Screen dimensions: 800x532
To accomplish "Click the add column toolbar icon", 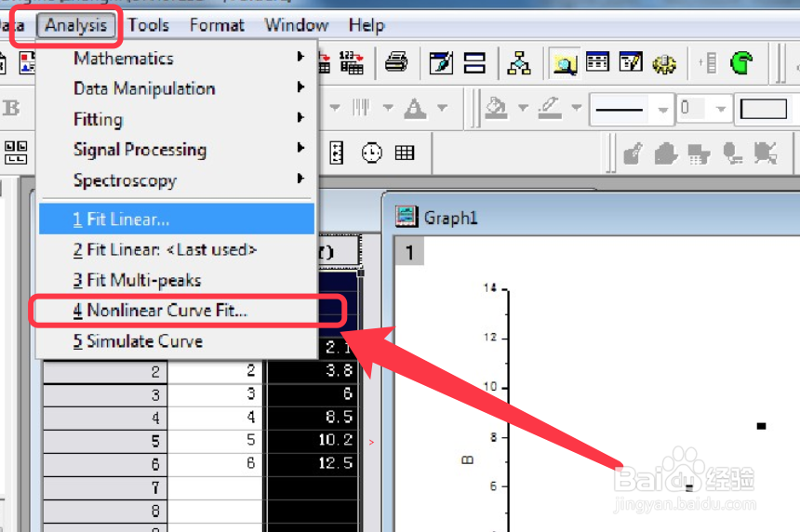I will click(x=708, y=62).
